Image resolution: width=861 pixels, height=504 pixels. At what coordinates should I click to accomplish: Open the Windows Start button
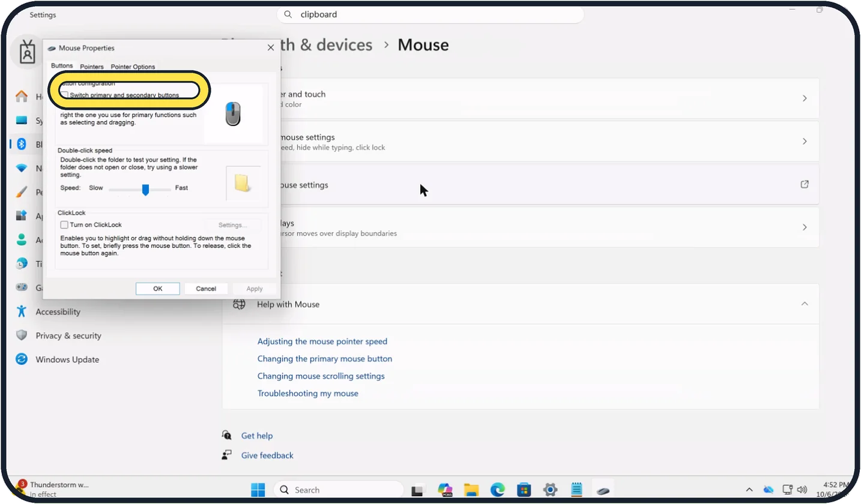click(x=258, y=490)
